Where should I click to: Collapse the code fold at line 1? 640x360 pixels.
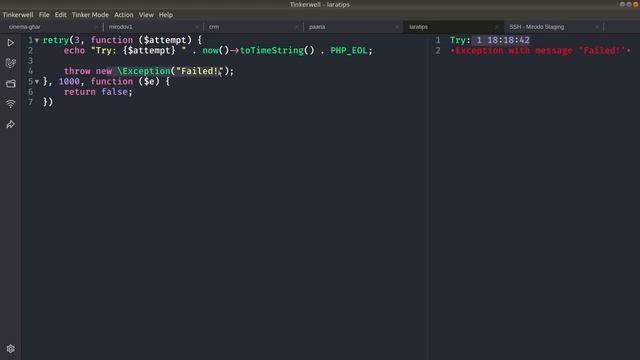coord(37,40)
